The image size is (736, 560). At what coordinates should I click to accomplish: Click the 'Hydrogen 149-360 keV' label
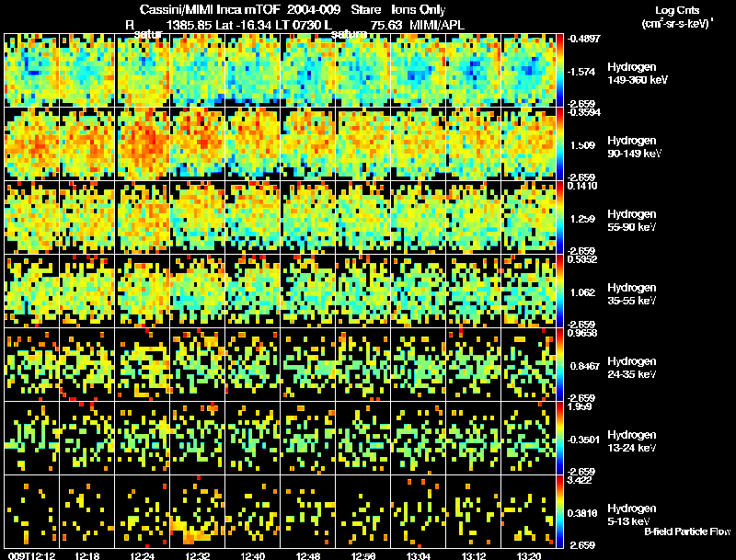(638, 74)
